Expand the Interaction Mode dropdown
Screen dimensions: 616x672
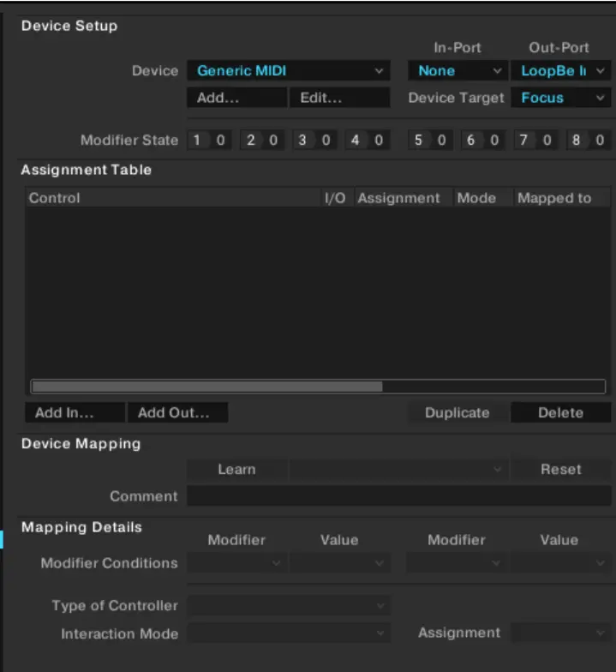[x=288, y=633]
